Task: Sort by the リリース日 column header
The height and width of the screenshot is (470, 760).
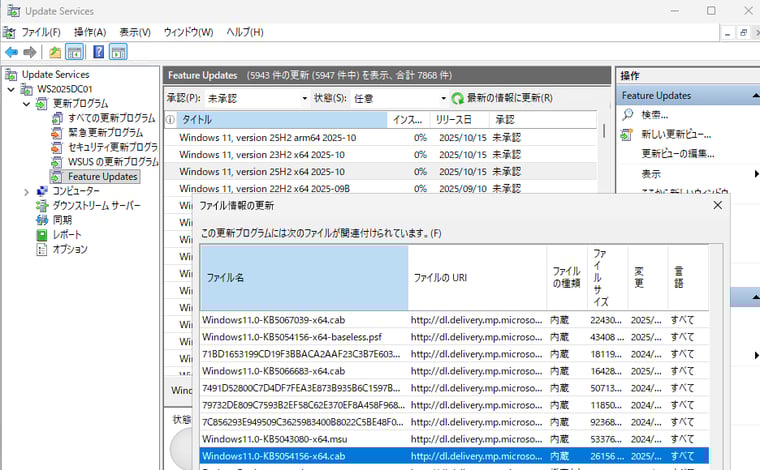Action: tap(460, 120)
